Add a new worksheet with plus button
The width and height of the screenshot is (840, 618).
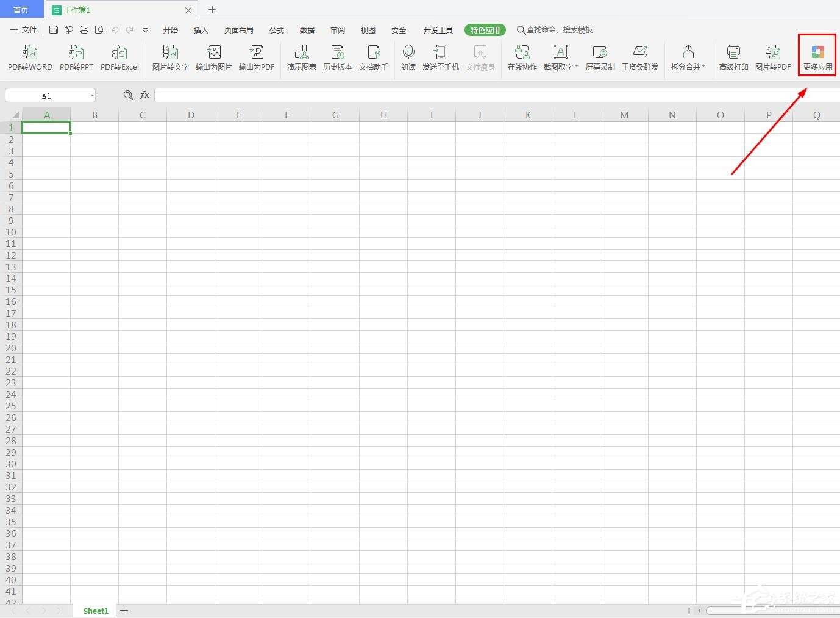tap(124, 610)
